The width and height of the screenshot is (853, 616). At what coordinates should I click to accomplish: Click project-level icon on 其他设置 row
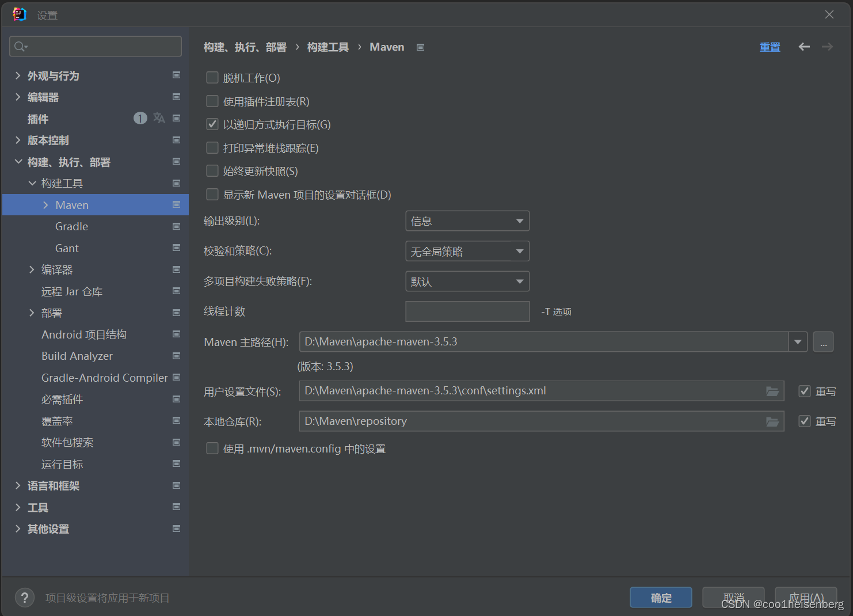[x=177, y=528]
